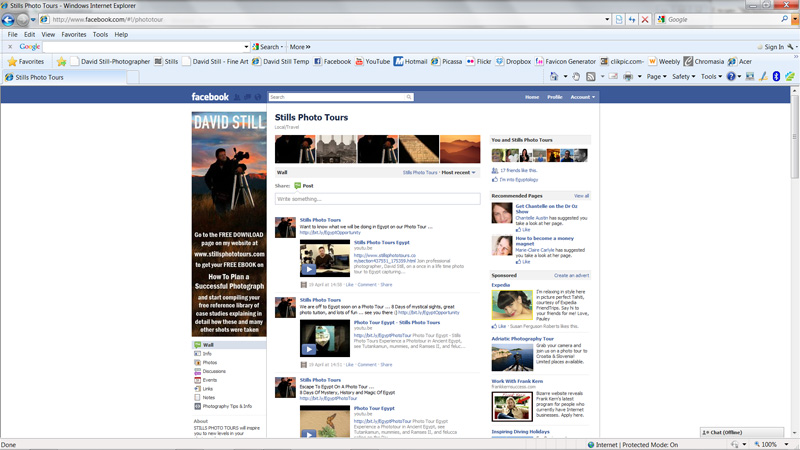
Task: Open the IE Home toolbar icon
Action: [x=554, y=77]
